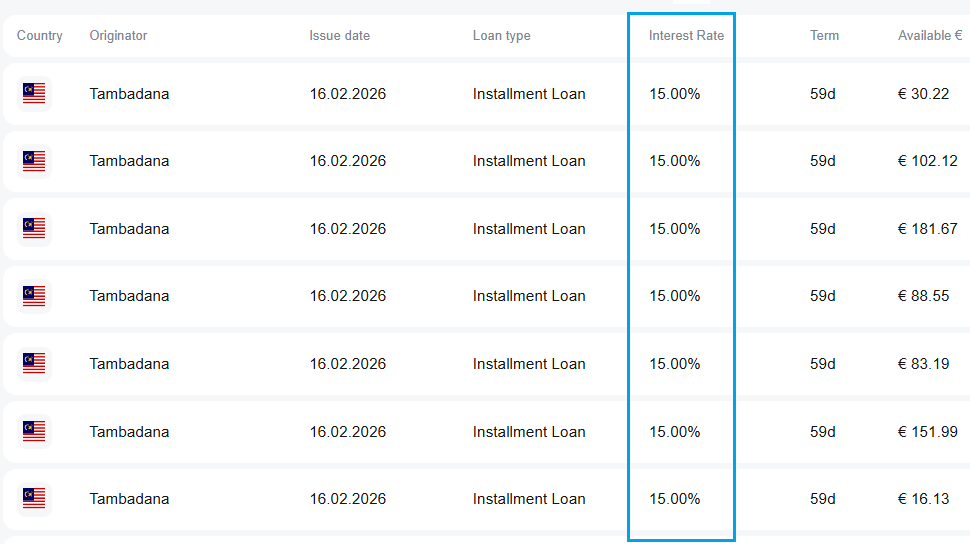Click the flag icon in the € 102.12 row
This screenshot has height=552, width=970.
click(x=34, y=161)
